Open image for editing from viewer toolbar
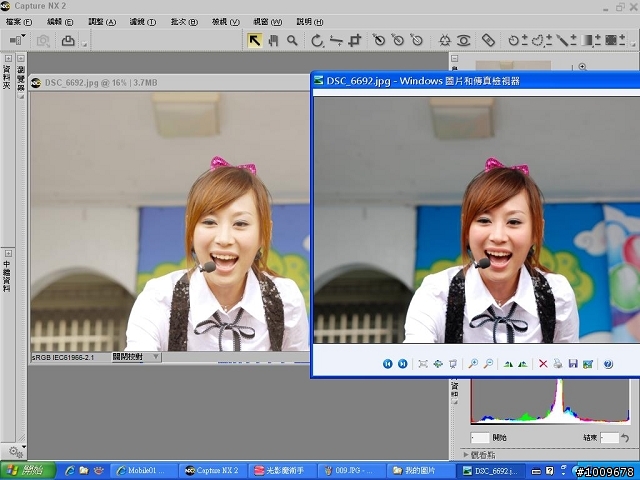Screen dimensions: 640x480 click(588, 364)
